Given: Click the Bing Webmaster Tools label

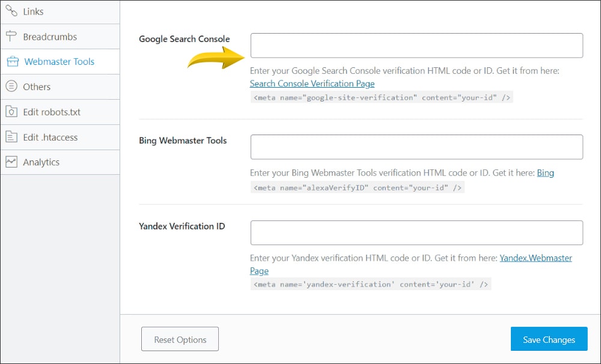Looking at the screenshot, I should tap(183, 141).
